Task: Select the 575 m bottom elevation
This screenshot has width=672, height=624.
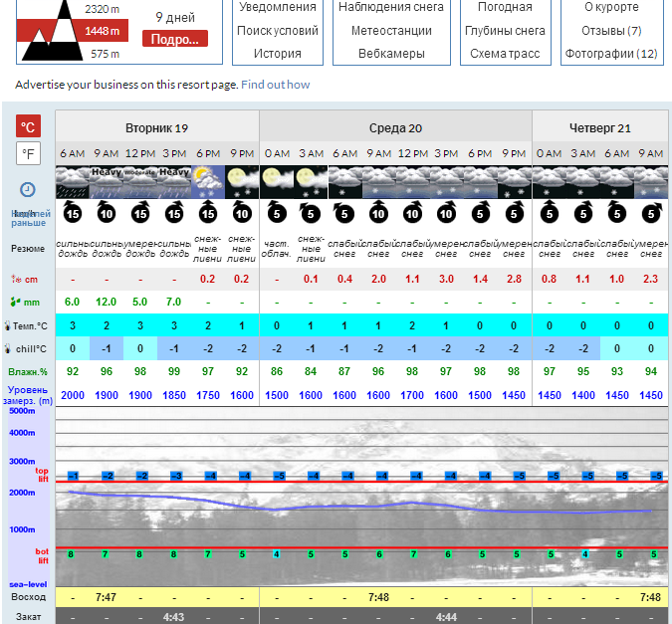Action: 105,54
